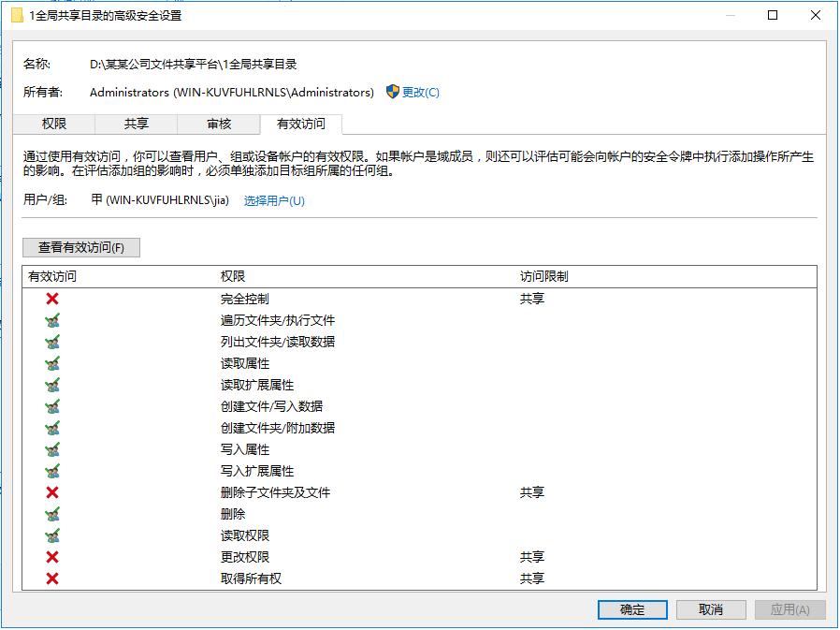Click the green check icon for 写入属性

53,448
